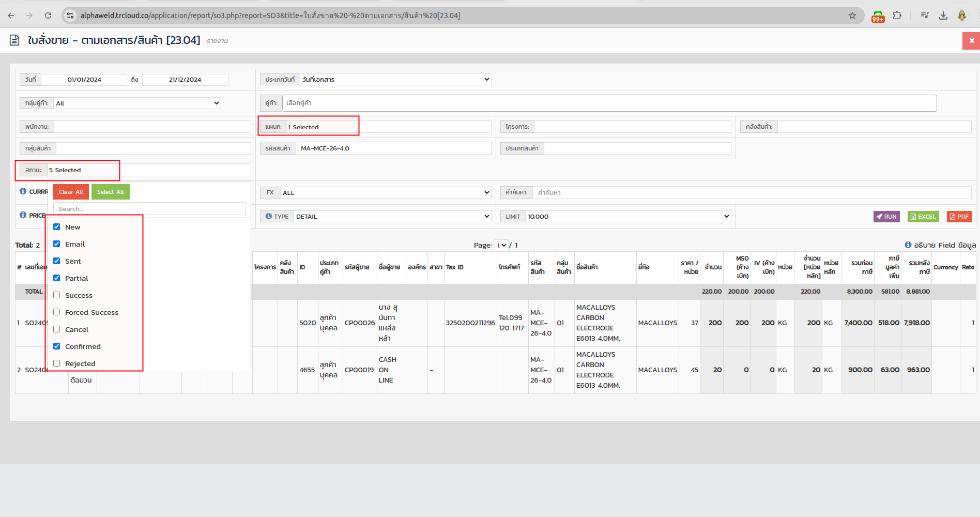The image size is (980, 517).
Task: Uncheck the Partial status checkbox
Action: click(x=57, y=278)
